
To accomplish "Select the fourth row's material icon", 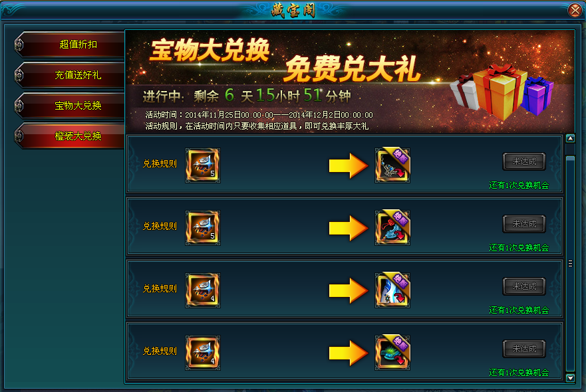I will click(203, 353).
